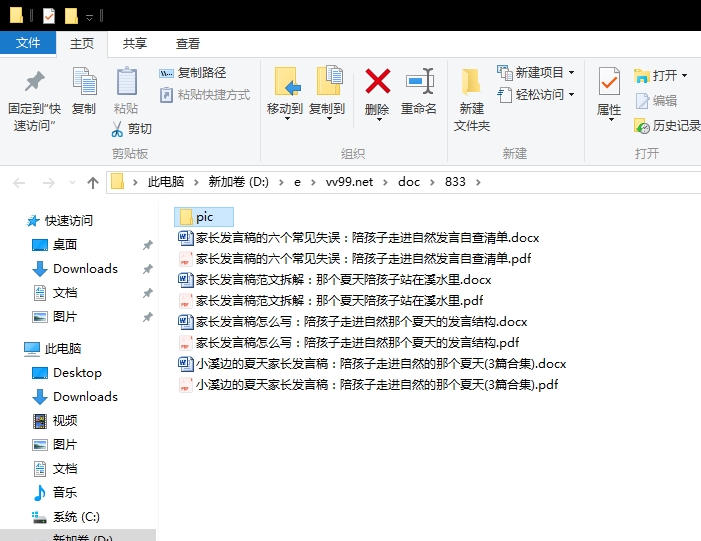Click the Up one level arrow
Screen dimensions: 701x541
pyautogui.click(x=93, y=182)
